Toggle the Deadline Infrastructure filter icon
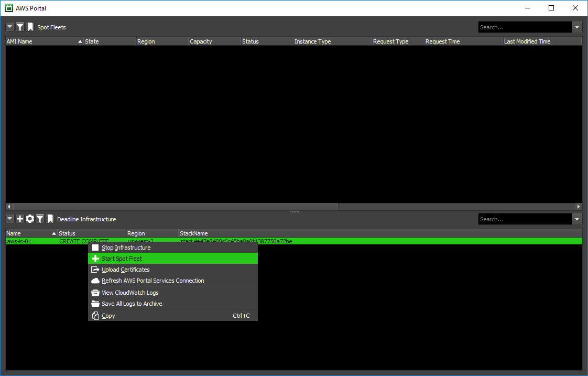The height and width of the screenshot is (376, 588). (x=40, y=219)
